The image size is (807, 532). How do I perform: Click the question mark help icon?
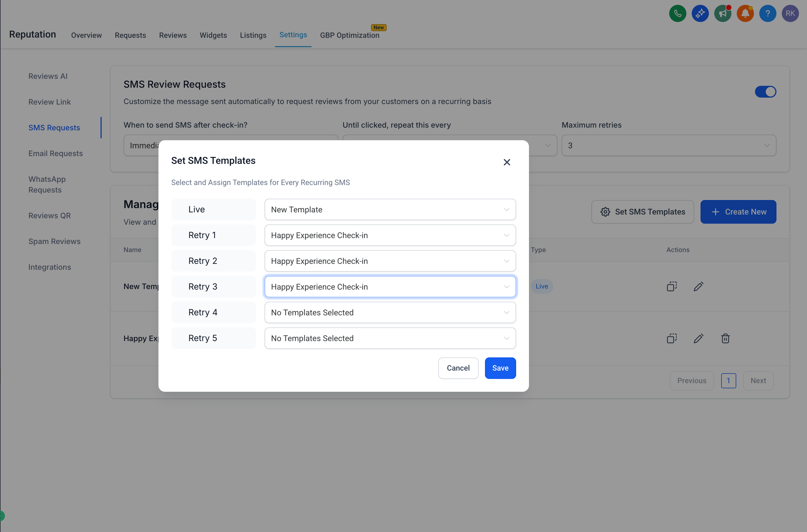point(767,14)
